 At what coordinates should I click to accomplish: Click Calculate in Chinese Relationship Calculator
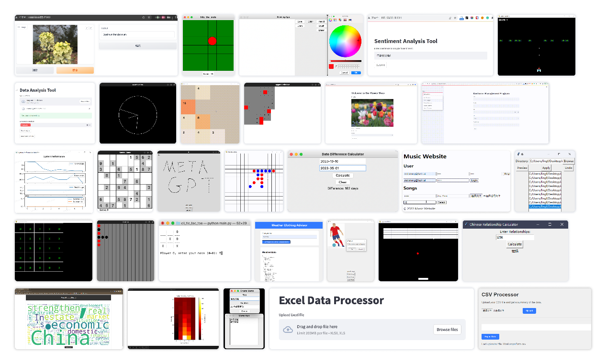click(515, 244)
